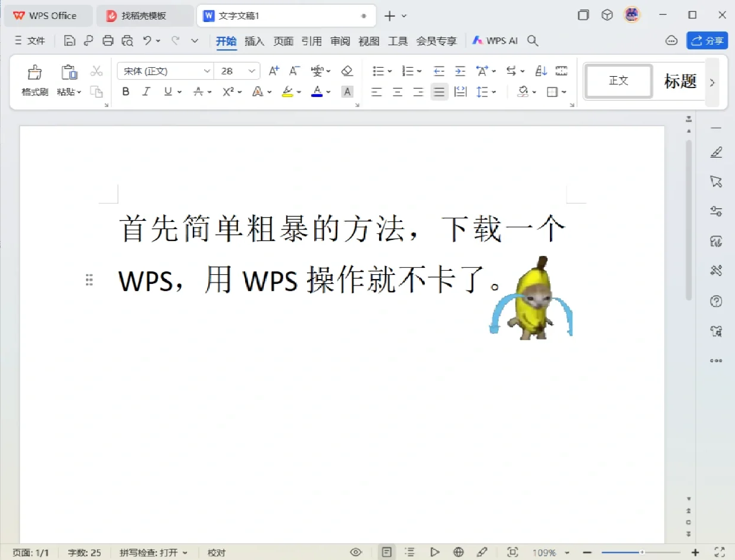Open the 文字工具 ink-erase icon in toolbar

(348, 71)
